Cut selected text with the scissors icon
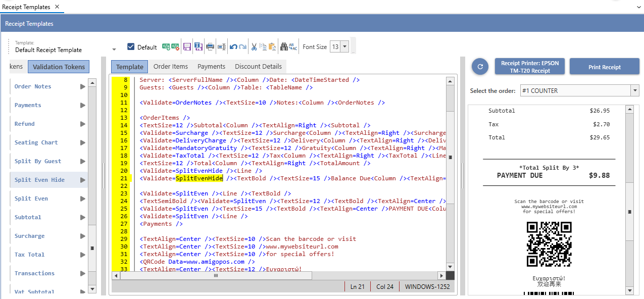 tap(254, 47)
